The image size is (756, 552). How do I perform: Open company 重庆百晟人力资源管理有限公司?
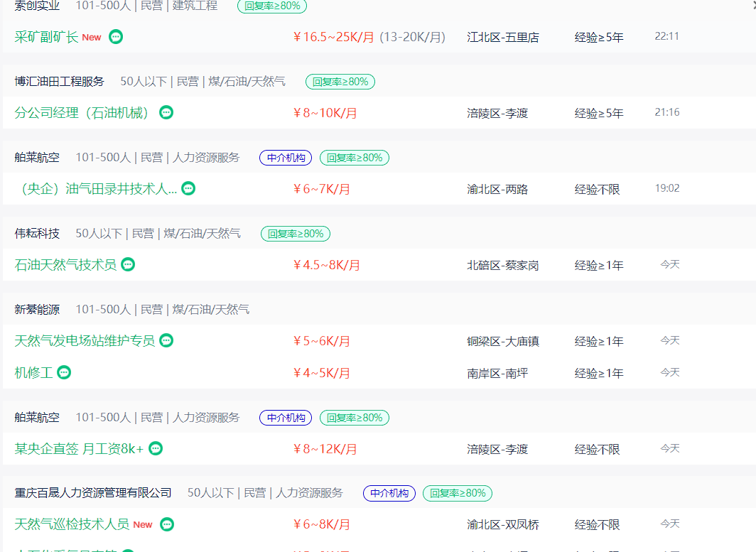(x=93, y=492)
